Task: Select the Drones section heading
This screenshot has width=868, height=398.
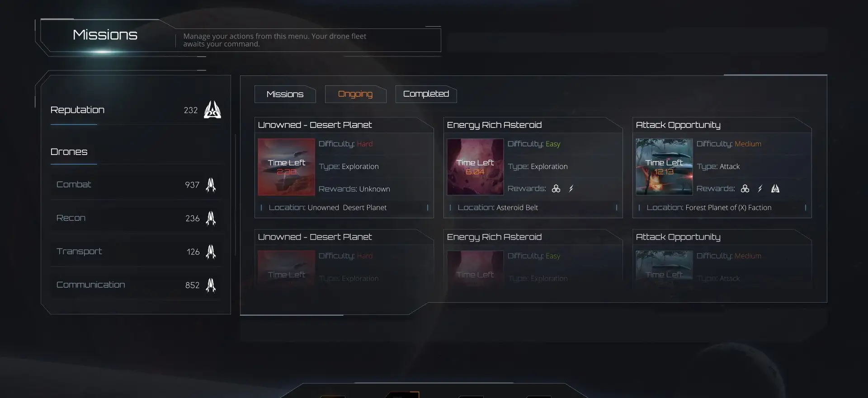Action: pyautogui.click(x=69, y=152)
